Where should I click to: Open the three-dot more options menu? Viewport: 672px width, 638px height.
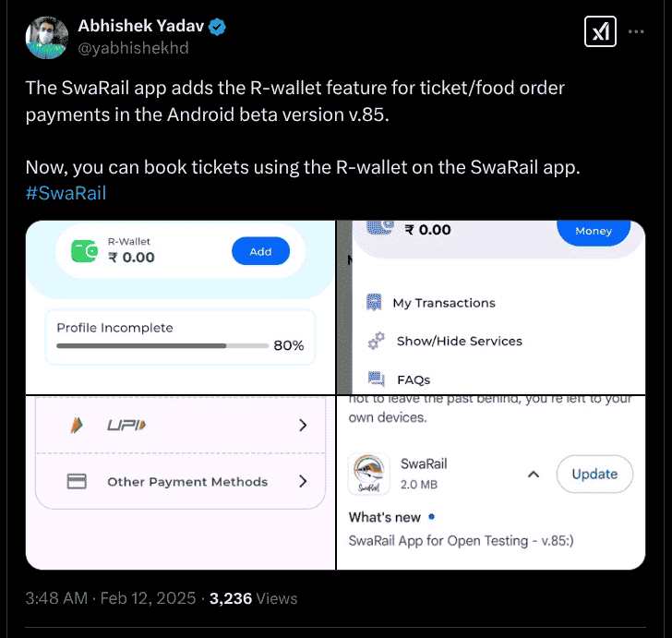(636, 31)
